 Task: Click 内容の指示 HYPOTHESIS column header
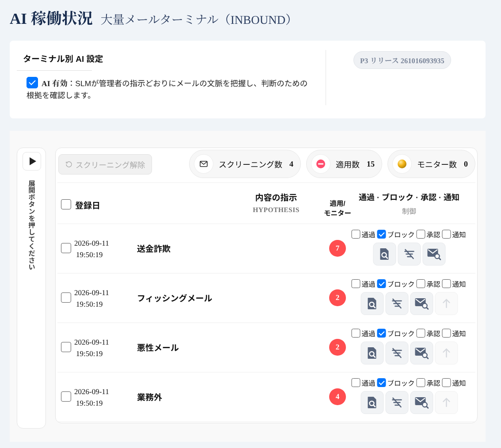[x=276, y=203]
